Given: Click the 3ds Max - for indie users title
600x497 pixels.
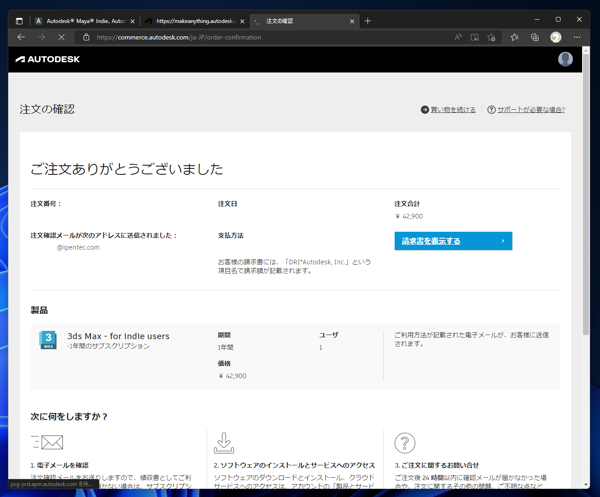Looking at the screenshot, I should click(x=118, y=336).
